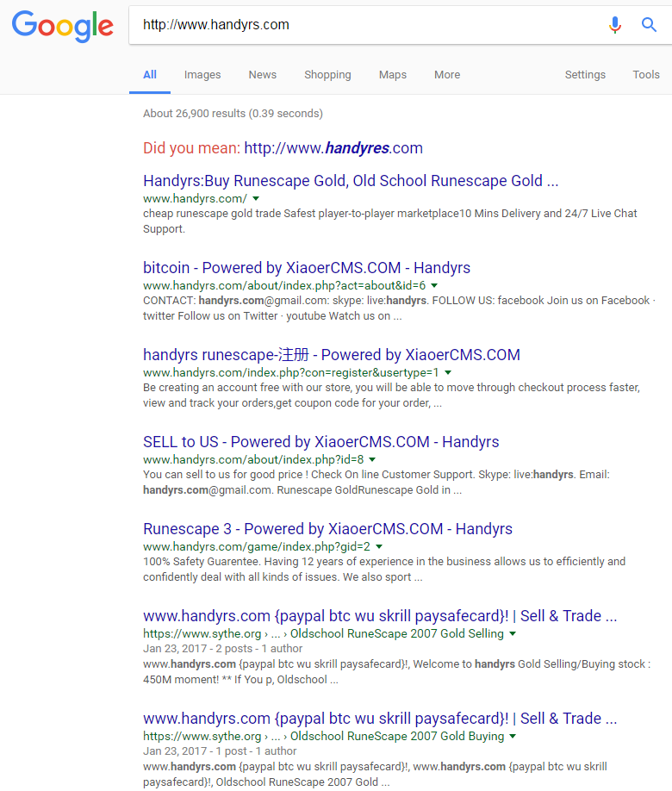This screenshot has height=791, width=672.
Task: Click 'Jan 23, 2017 - 1 post - 1 author' text
Action: 220,751
